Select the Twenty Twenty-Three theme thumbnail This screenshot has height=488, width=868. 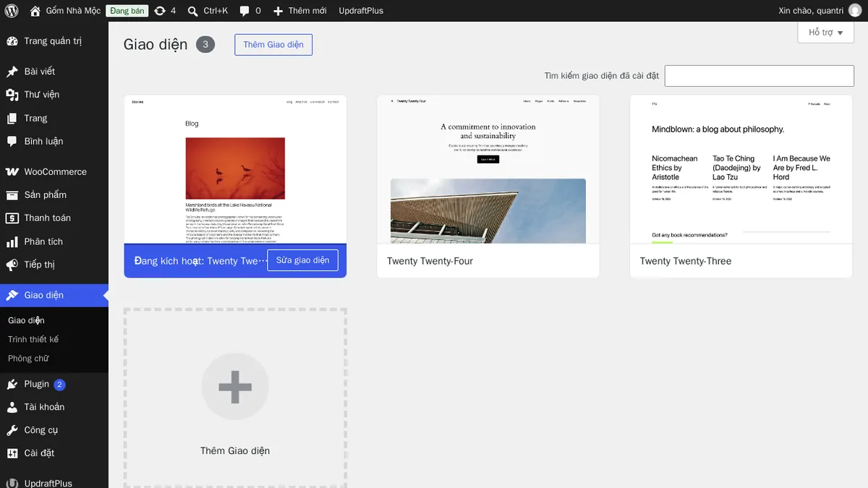741,169
